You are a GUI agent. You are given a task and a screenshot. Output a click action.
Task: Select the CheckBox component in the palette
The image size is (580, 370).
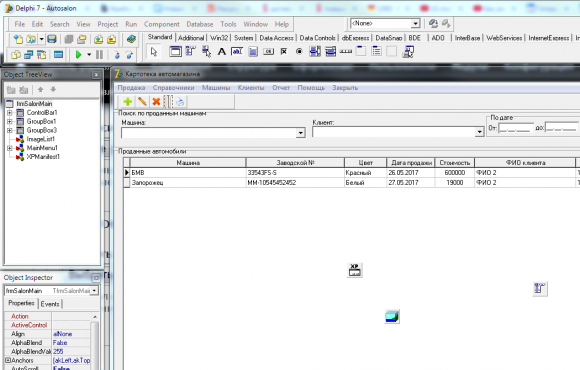[284, 52]
